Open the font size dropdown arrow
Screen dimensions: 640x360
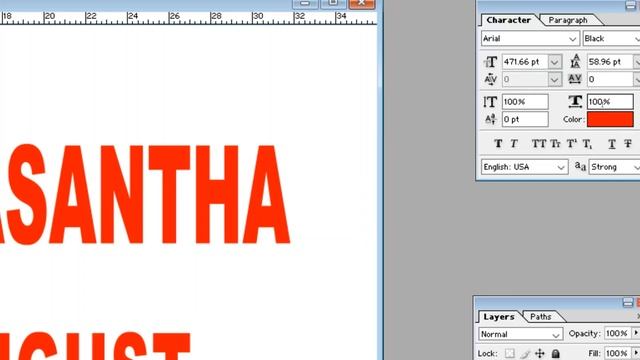(x=554, y=62)
